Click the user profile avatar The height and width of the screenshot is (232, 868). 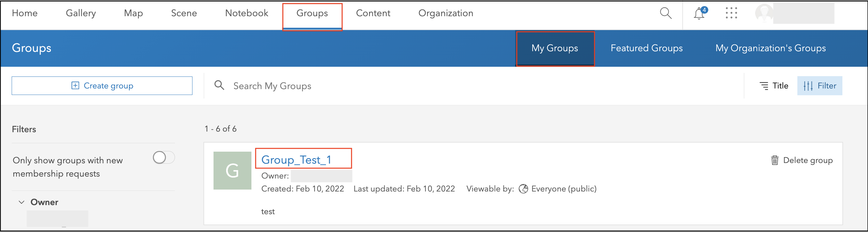click(764, 14)
